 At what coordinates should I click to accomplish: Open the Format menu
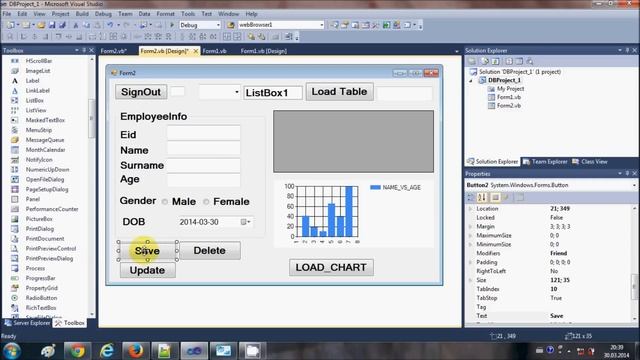pos(165,14)
